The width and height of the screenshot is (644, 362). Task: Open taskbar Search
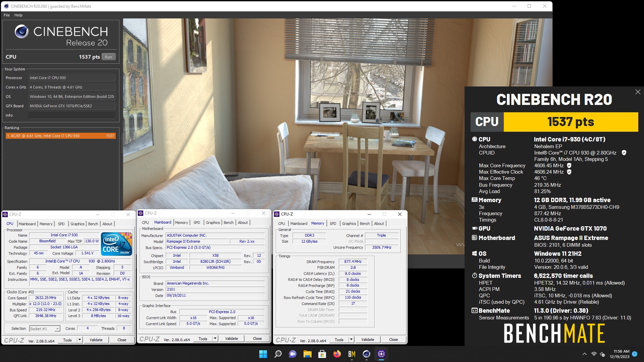278,354
